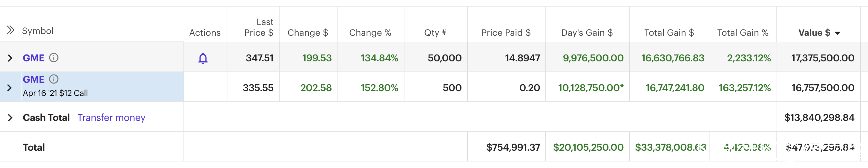Sort by Qty # column header

tap(435, 32)
